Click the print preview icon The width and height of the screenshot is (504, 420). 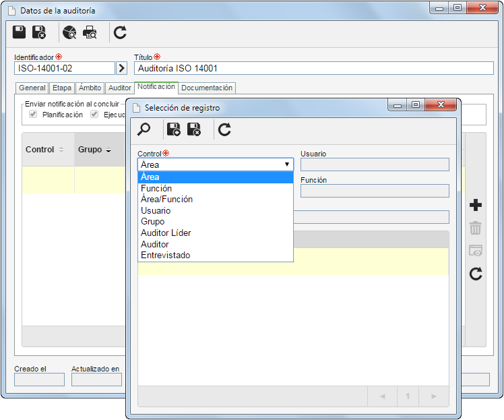click(x=90, y=32)
